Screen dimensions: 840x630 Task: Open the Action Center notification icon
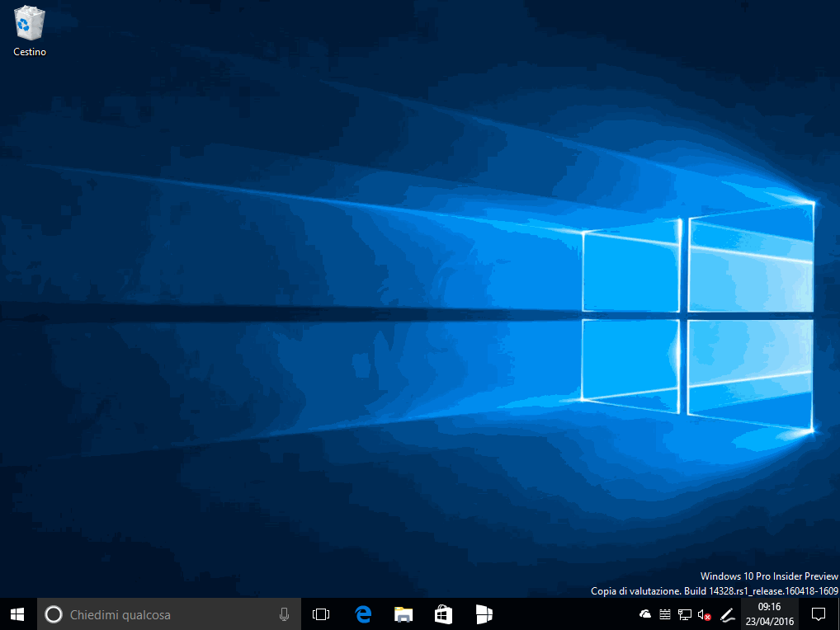click(818, 614)
